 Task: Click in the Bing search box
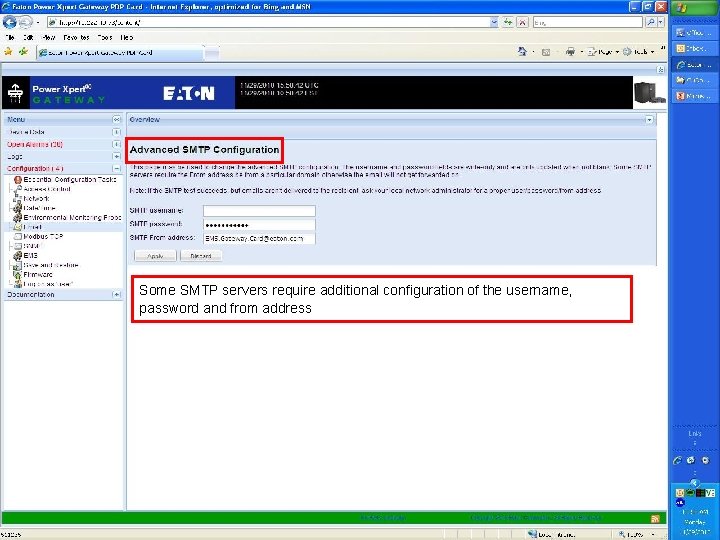pos(588,22)
